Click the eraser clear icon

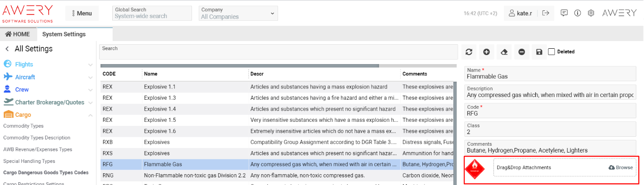[504, 52]
